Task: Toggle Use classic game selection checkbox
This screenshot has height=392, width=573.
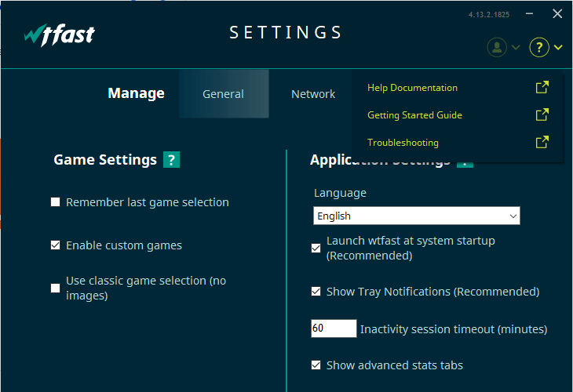Action: (x=56, y=288)
